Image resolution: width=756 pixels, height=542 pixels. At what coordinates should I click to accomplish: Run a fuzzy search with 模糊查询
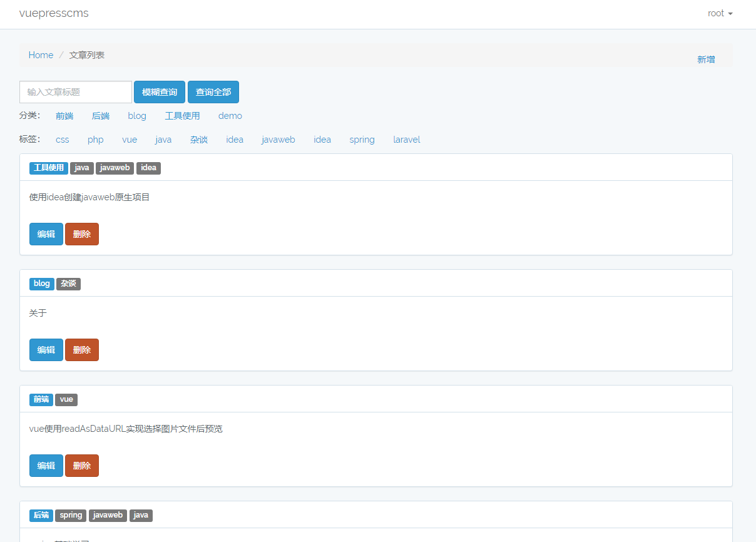tap(160, 92)
